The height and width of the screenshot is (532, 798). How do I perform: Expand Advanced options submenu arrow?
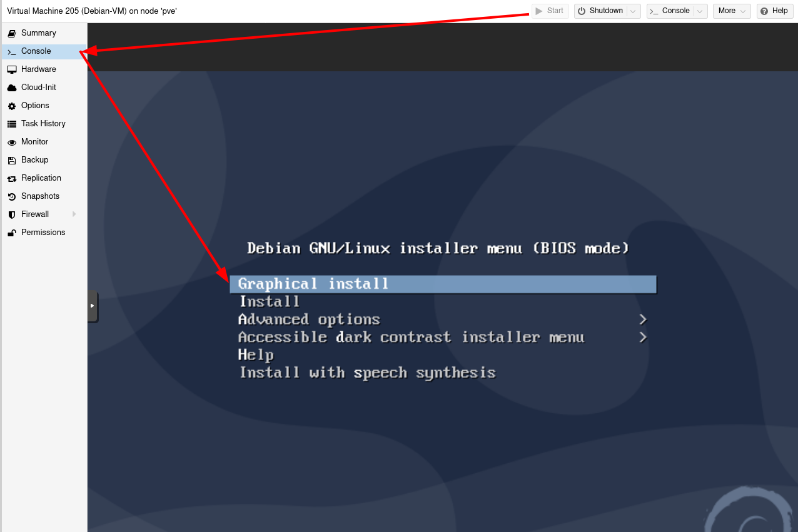pyautogui.click(x=643, y=319)
